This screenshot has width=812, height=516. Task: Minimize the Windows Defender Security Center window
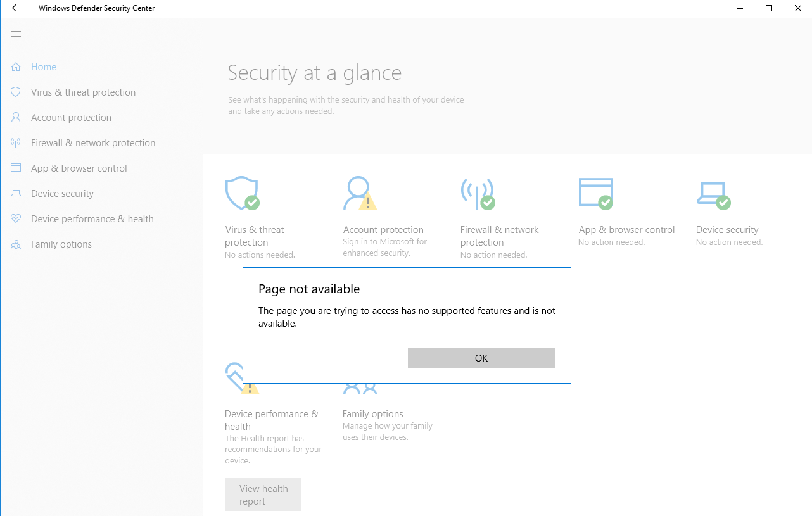(740, 8)
